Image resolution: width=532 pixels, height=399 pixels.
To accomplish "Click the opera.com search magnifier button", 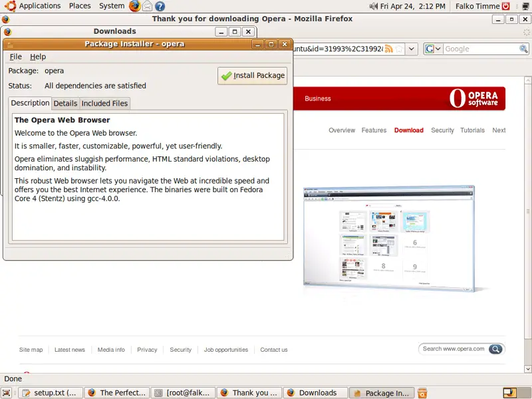I will pyautogui.click(x=495, y=348).
